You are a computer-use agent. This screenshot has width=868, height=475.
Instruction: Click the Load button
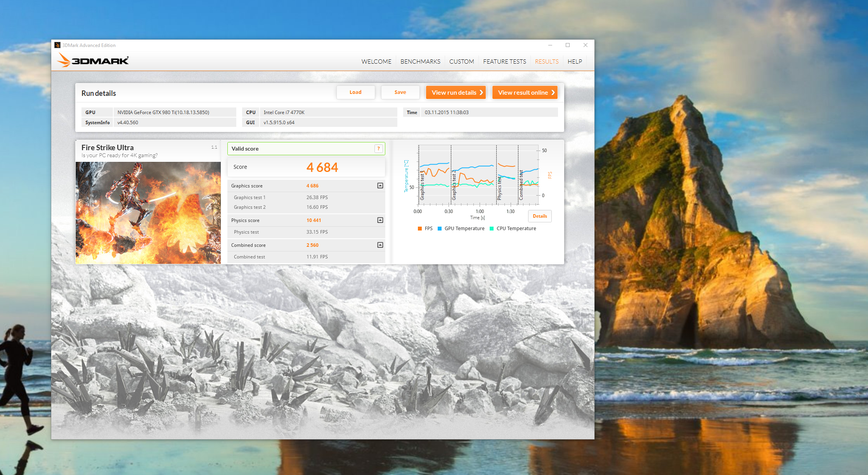coord(355,92)
